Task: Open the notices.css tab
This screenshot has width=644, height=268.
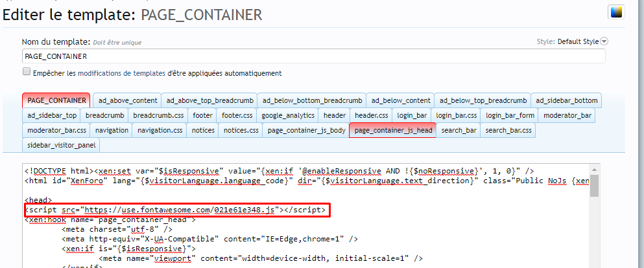Action: 241,130
